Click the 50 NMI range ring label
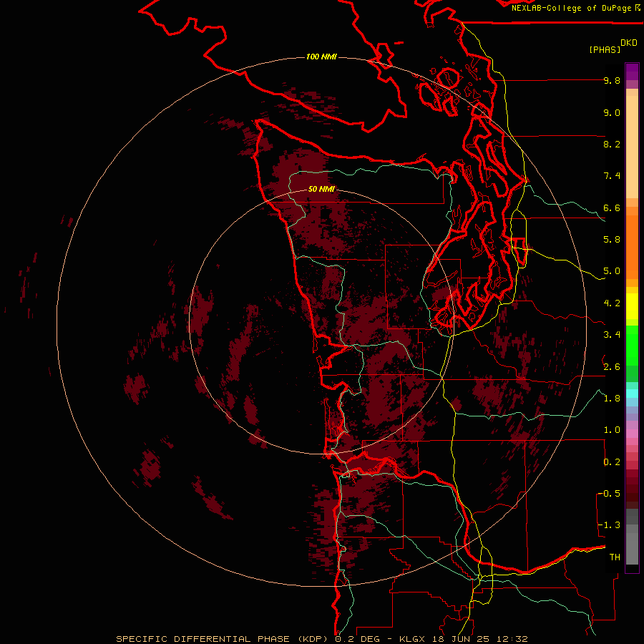 [321, 189]
